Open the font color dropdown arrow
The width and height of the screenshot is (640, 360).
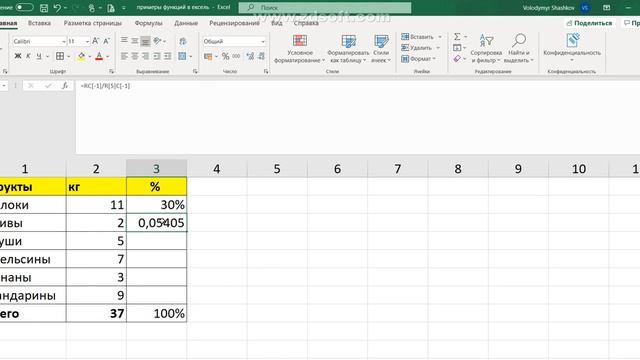(x=108, y=56)
